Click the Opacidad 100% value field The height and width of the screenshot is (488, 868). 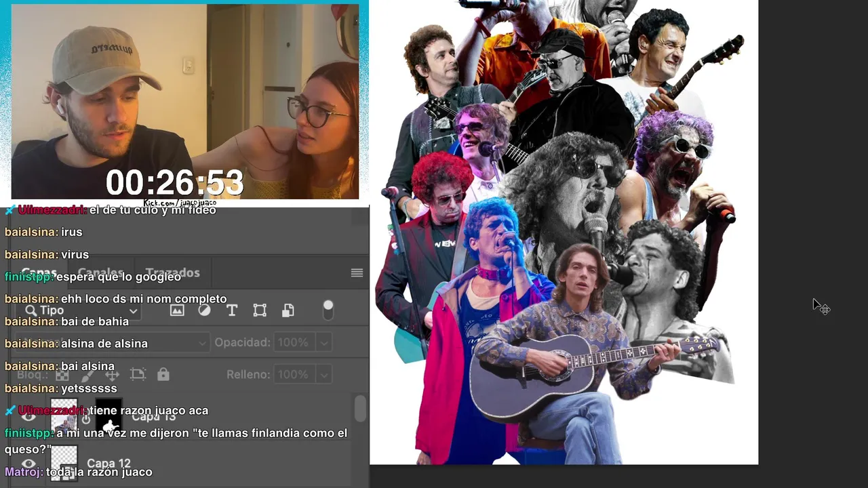(294, 343)
